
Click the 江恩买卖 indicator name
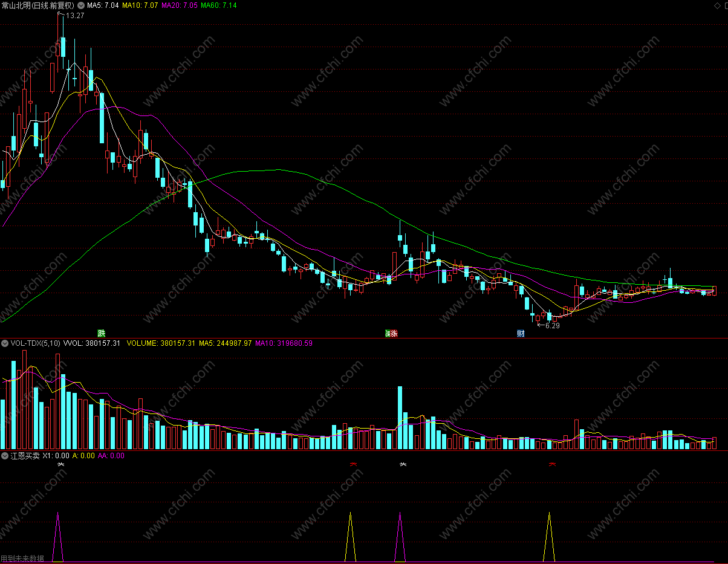click(x=25, y=456)
